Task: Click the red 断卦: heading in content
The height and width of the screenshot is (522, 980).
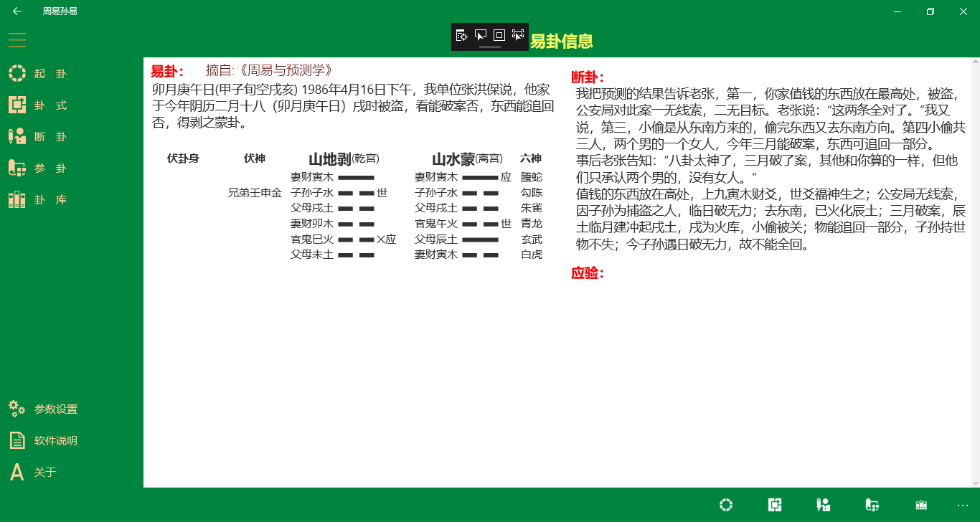Action: [x=588, y=77]
